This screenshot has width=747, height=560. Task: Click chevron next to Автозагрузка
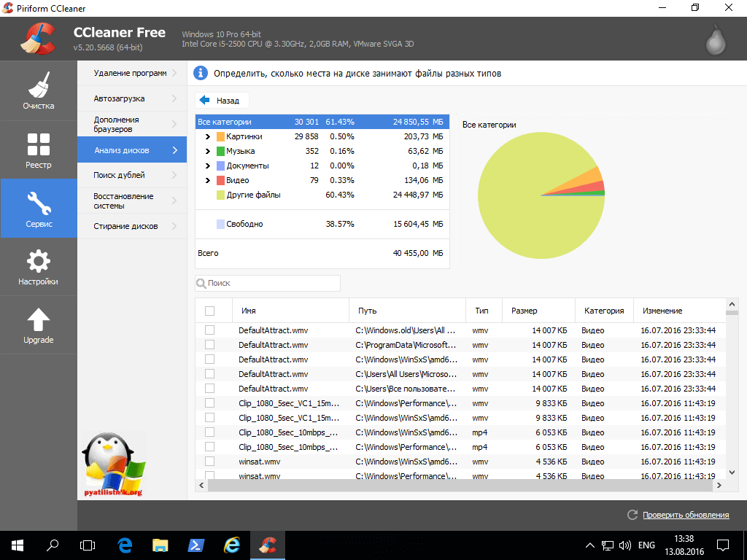click(174, 98)
